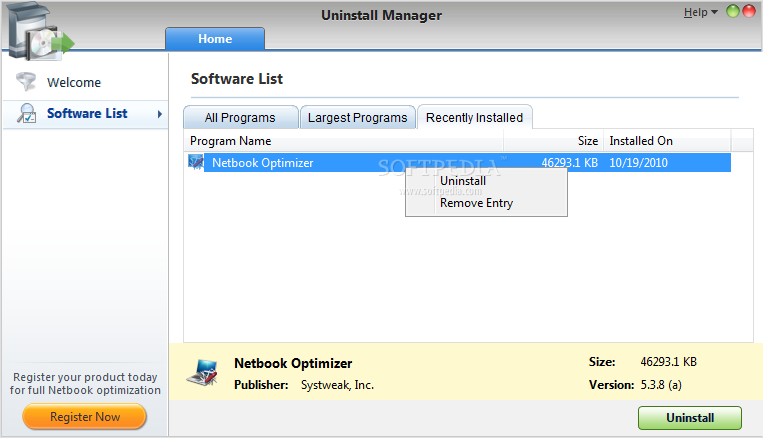This screenshot has height=438, width=763.
Task: Expand the Software List sidebar arrow
Action: pos(160,114)
